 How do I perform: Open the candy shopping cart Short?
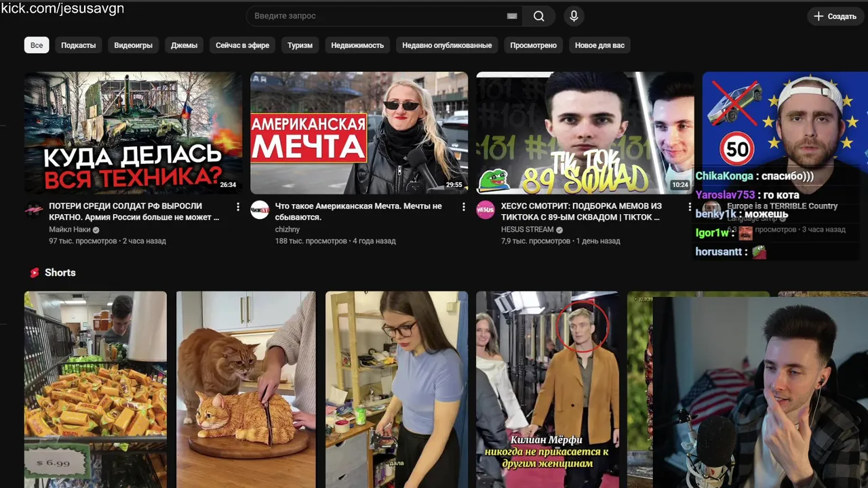[x=96, y=390]
